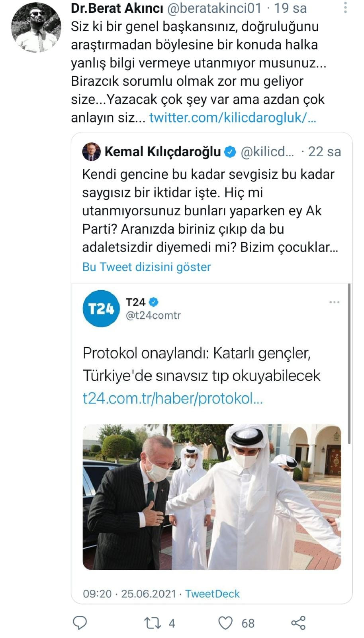
Task: View the news photo of two masked men
Action: click(212, 497)
